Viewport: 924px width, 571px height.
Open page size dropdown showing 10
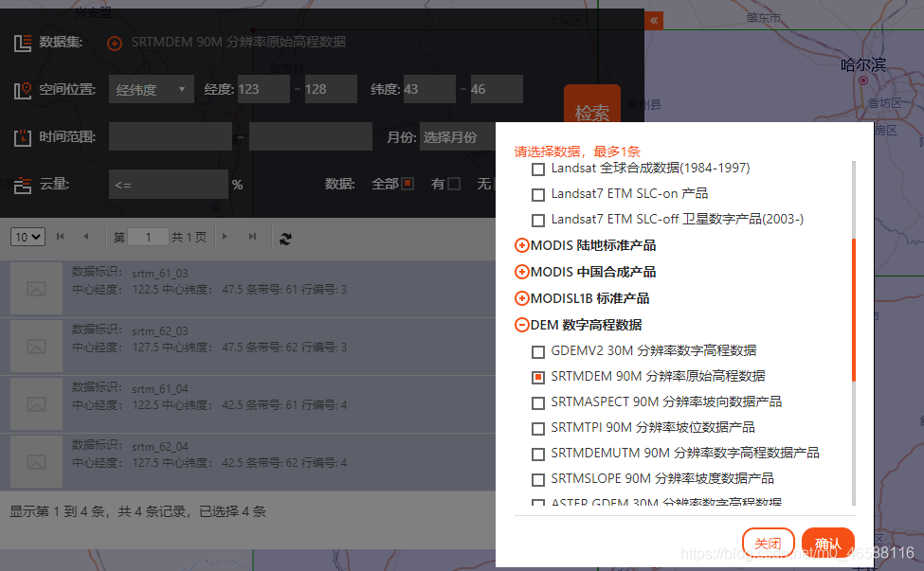click(27, 237)
